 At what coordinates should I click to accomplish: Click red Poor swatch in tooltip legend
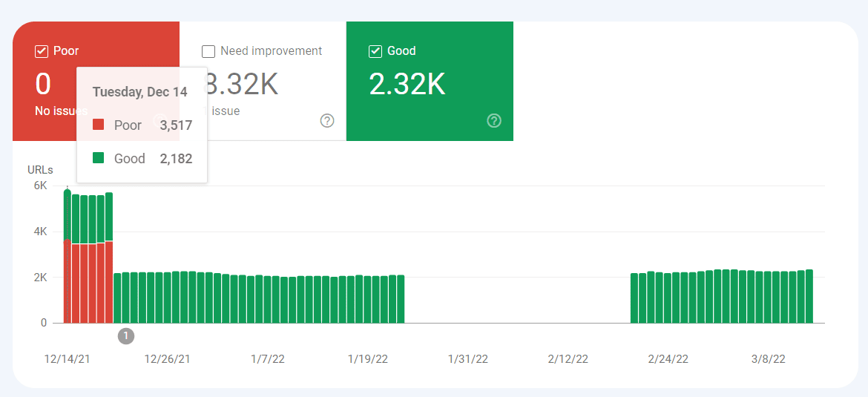pos(98,125)
